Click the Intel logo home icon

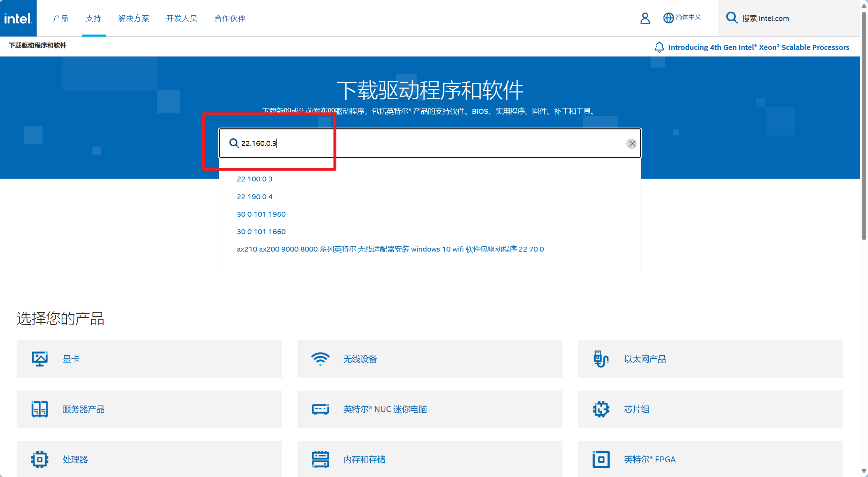point(18,18)
